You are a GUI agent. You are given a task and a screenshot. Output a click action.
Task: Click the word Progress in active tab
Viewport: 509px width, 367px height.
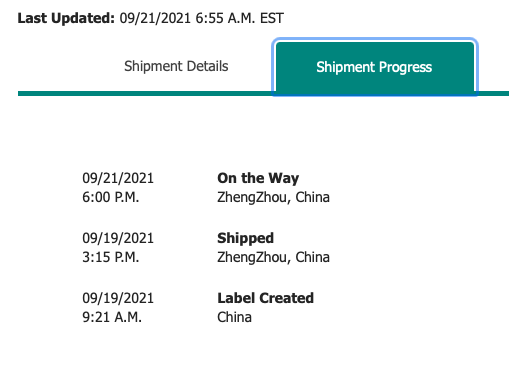click(x=405, y=67)
